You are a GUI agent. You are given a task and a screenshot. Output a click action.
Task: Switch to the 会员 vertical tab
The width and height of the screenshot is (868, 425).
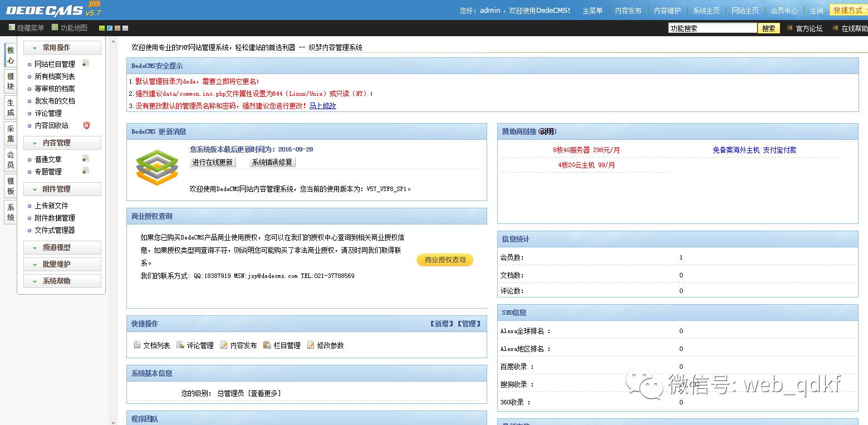point(11,159)
